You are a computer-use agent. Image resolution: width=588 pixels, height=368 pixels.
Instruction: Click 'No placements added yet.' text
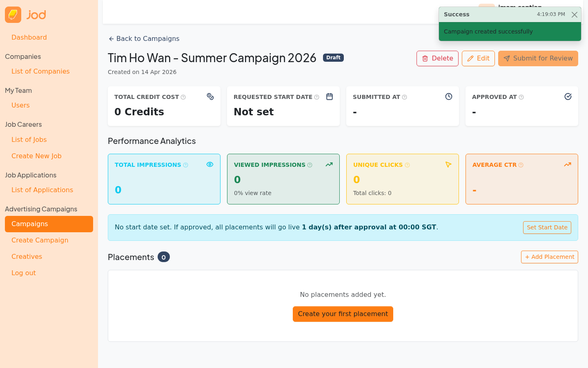[343, 294]
